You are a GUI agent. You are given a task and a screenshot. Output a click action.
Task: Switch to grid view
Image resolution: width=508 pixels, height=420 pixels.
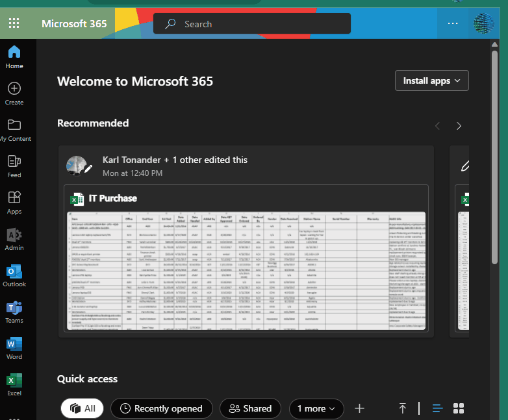(459, 408)
